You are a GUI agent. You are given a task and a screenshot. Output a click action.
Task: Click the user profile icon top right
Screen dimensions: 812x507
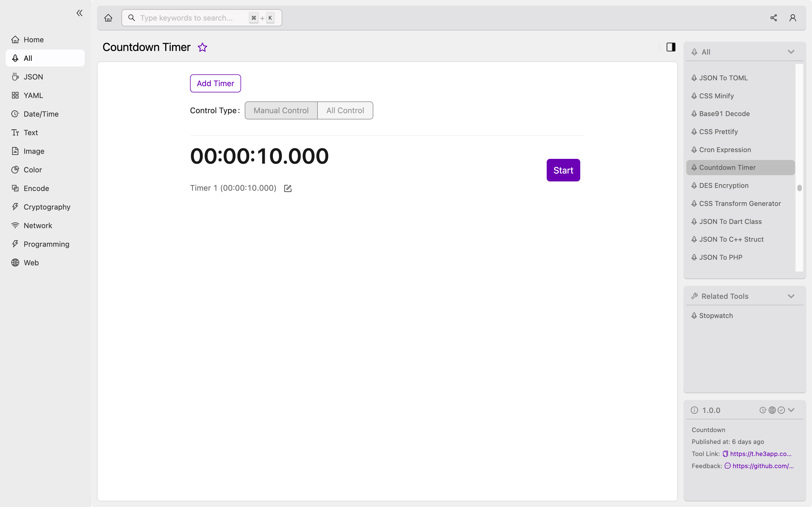pyautogui.click(x=793, y=17)
